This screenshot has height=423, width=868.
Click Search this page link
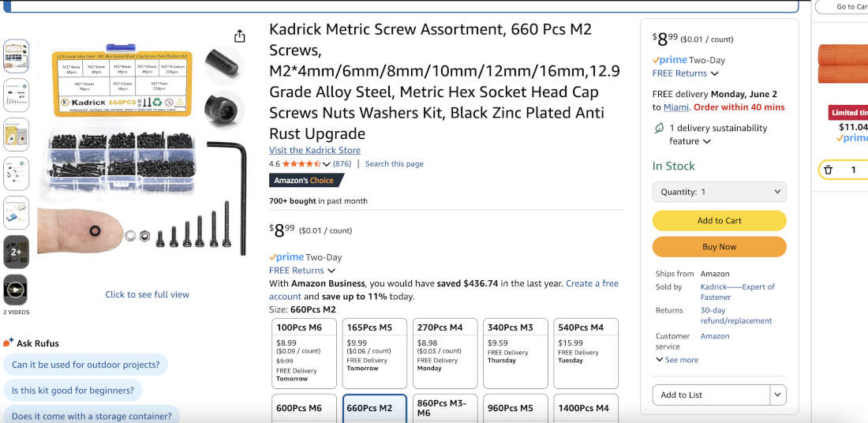394,164
